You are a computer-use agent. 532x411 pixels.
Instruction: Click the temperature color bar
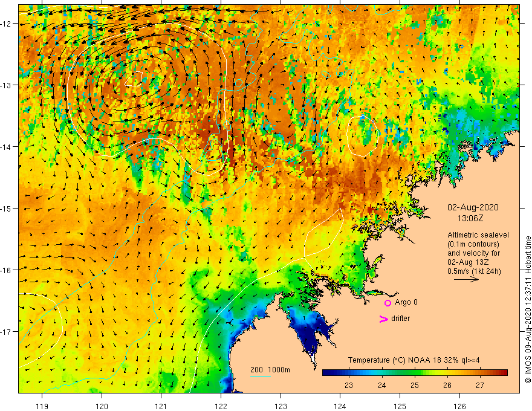coord(415,373)
